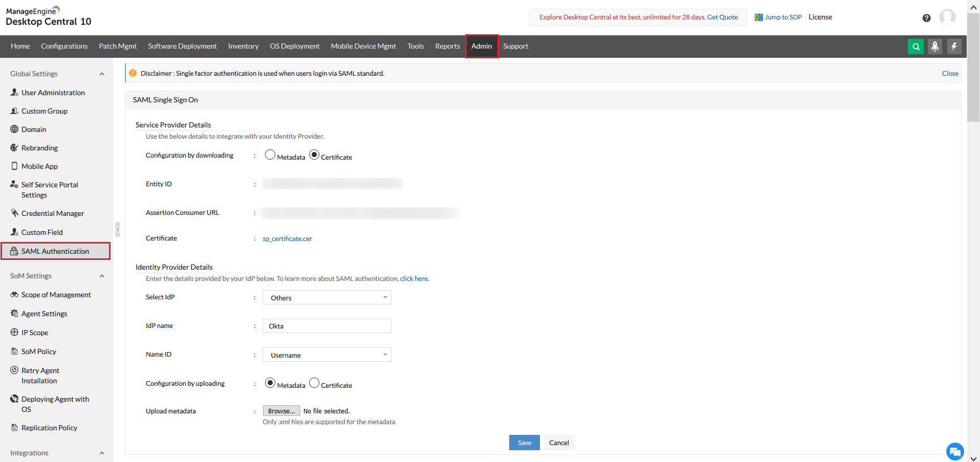
Task: Open the License link
Action: point(820,17)
